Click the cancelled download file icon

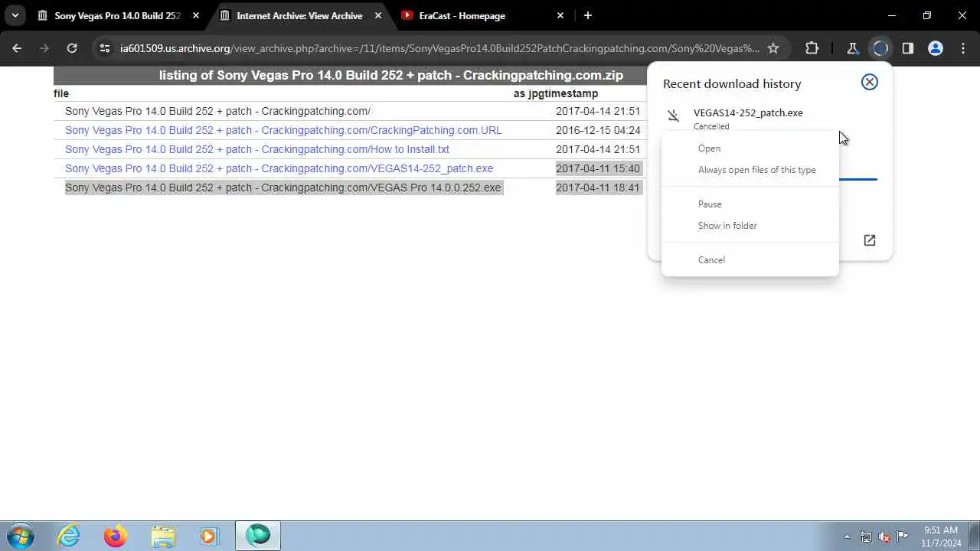point(673,116)
